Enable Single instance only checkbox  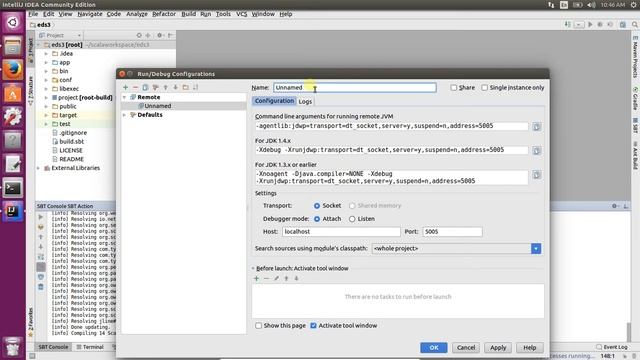[x=484, y=88]
